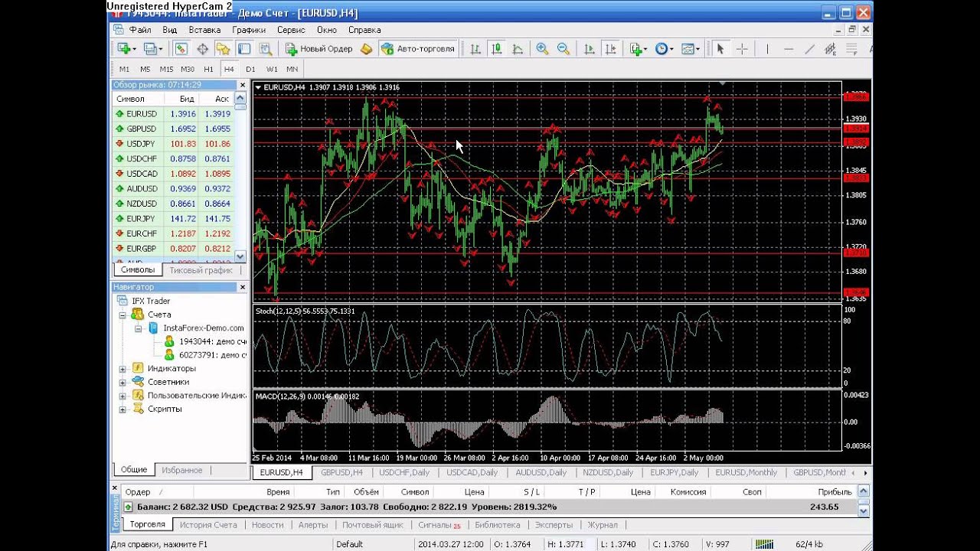
Task: Switch to W1 timeframe
Action: [272, 69]
